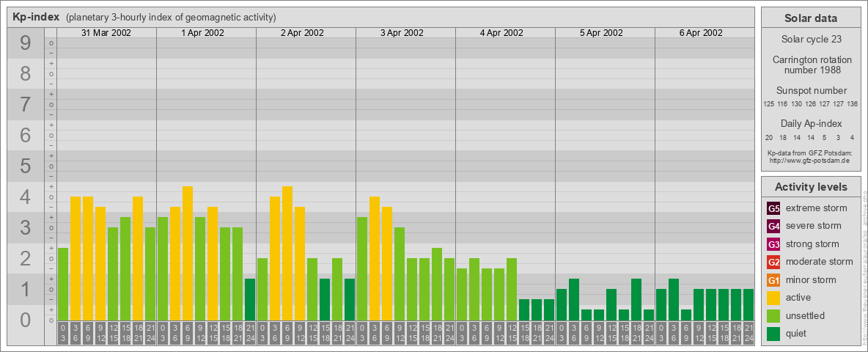Click the 'Kp-data from GFZ Potsdam:' text

811,153
